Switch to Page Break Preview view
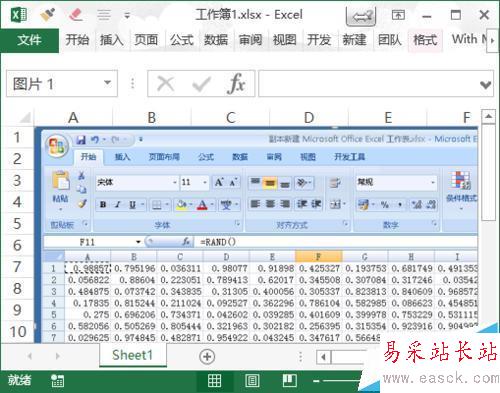The image size is (500, 393). tap(290, 380)
